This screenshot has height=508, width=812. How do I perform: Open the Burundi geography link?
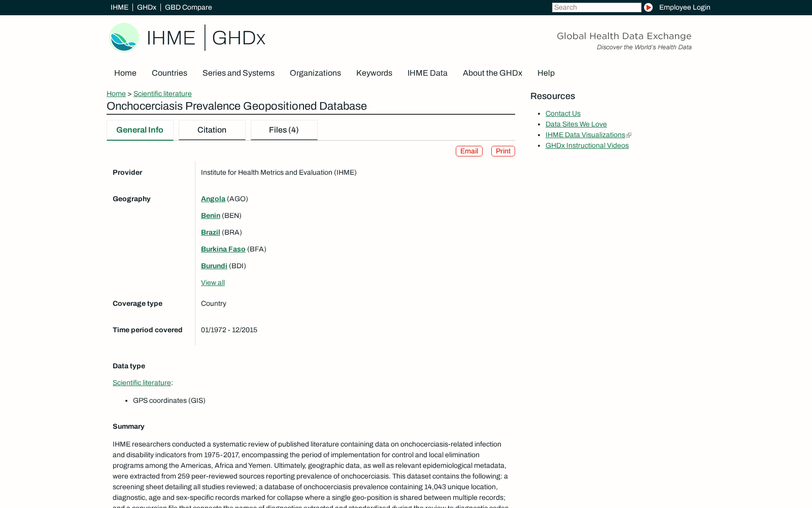[x=214, y=266]
